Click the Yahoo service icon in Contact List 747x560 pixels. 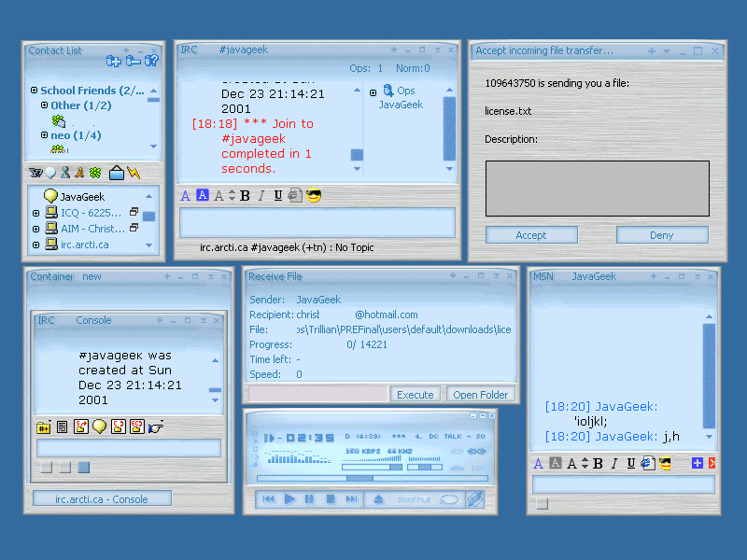35,173
